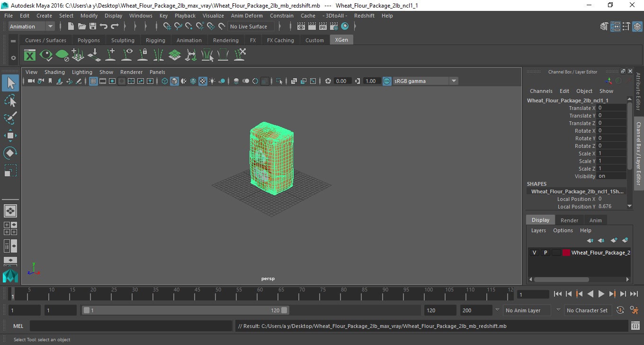Viewport: 644px width, 345px height.
Task: Open the sRGB gamma color space dropdown
Action: point(426,81)
